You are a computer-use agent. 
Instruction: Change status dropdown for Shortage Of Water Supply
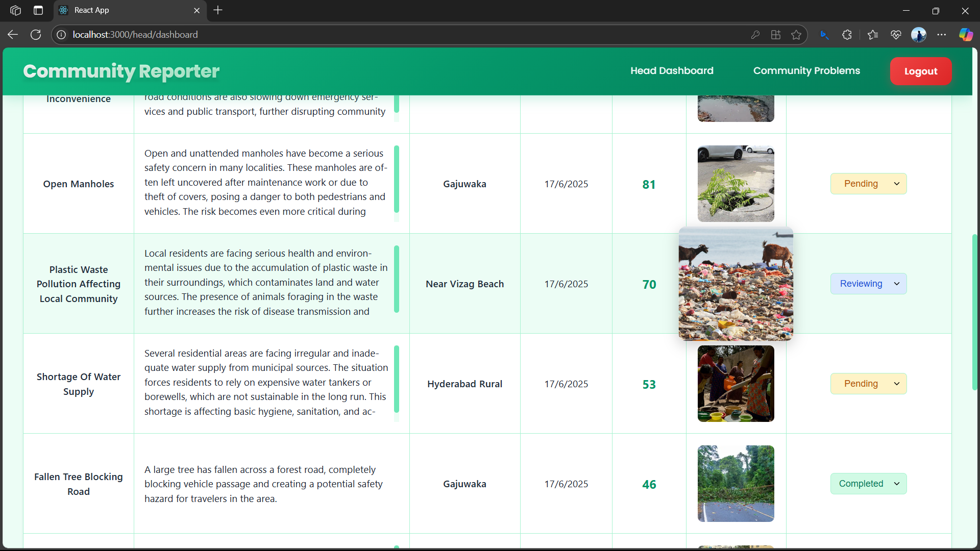[x=868, y=384]
